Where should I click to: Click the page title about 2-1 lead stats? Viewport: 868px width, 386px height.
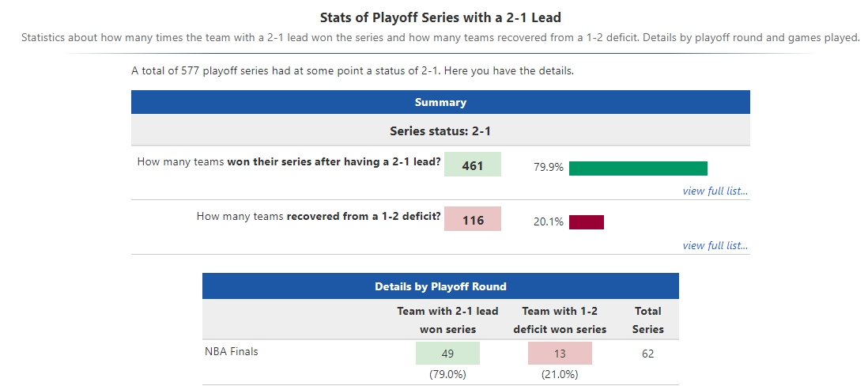(x=440, y=17)
